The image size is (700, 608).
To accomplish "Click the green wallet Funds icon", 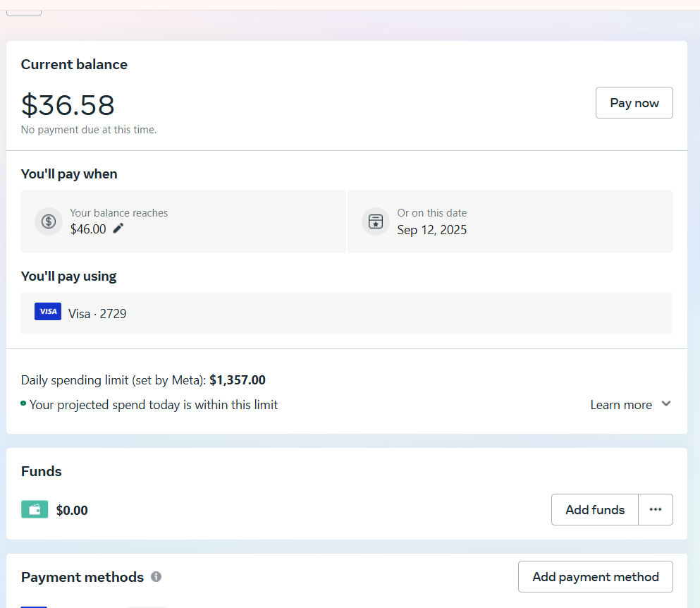I will tap(35, 509).
